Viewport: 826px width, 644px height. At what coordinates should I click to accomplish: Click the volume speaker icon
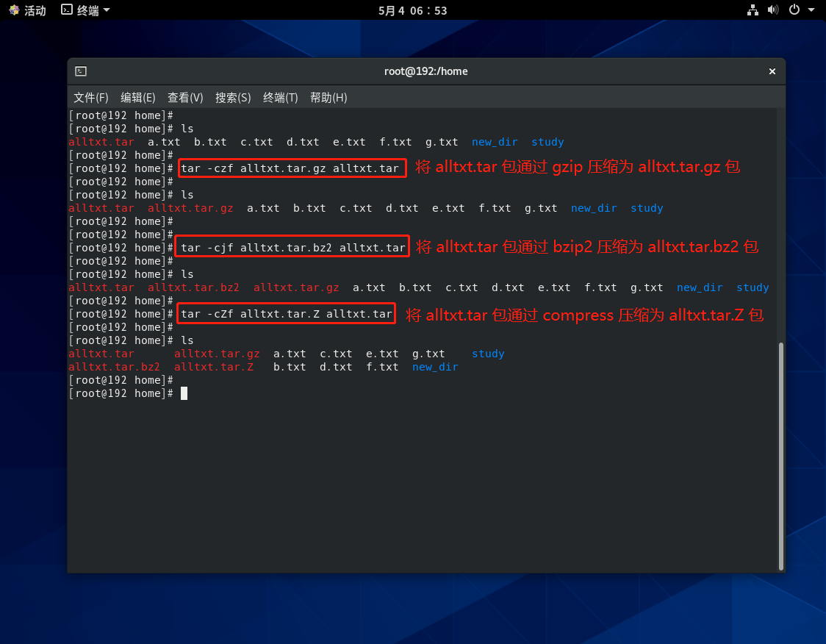(x=773, y=10)
